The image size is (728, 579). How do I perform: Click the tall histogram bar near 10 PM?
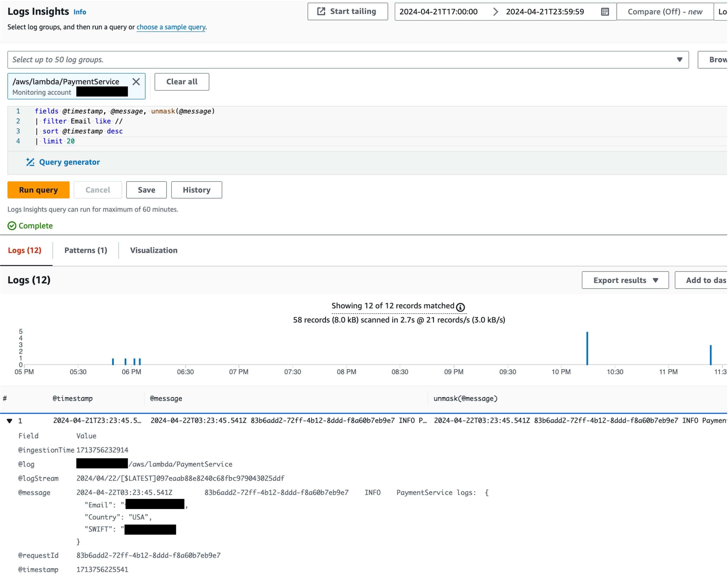click(x=587, y=348)
